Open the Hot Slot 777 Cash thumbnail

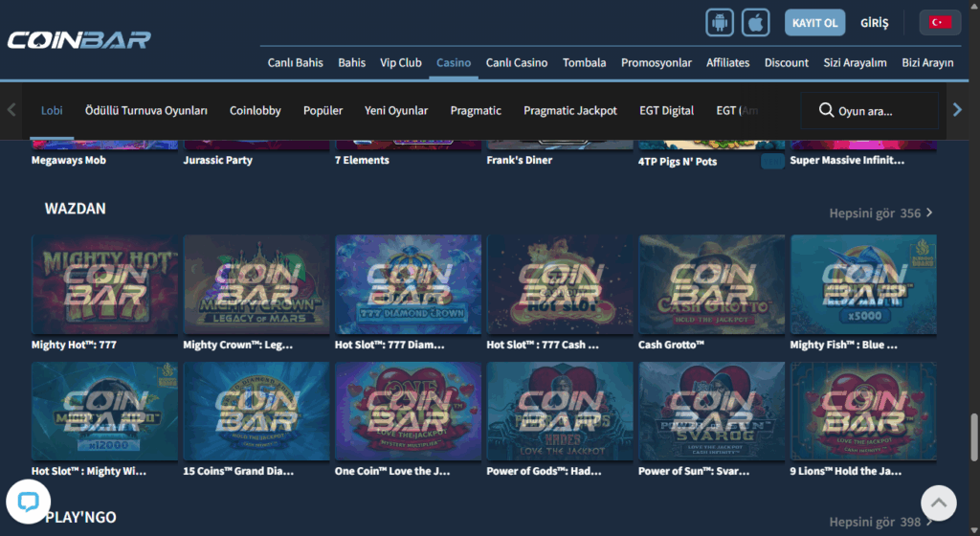(560, 284)
